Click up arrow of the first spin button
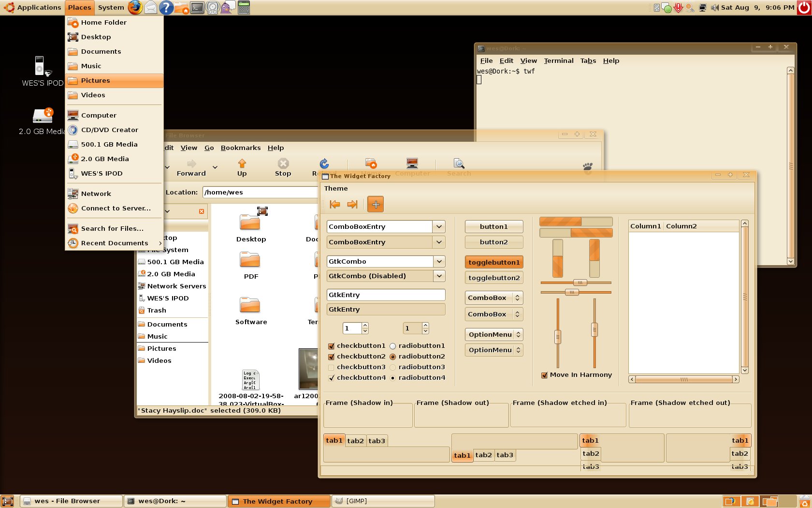812x508 pixels. [365, 326]
